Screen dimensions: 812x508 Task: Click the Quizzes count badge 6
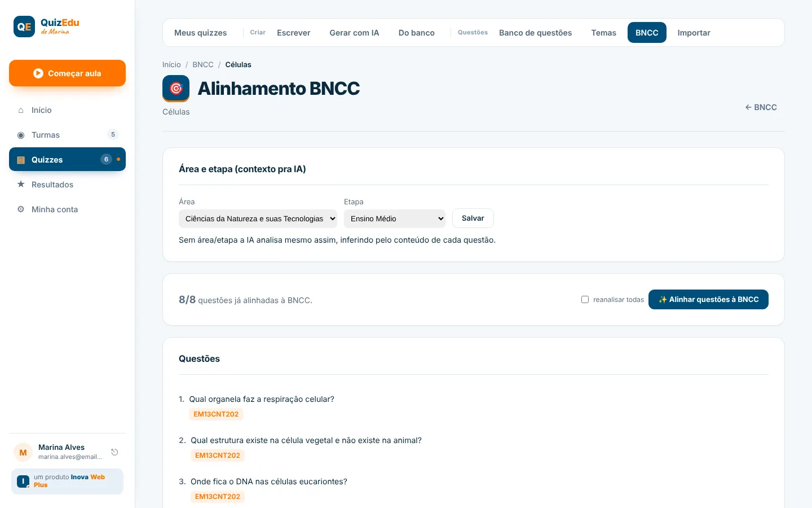point(106,160)
